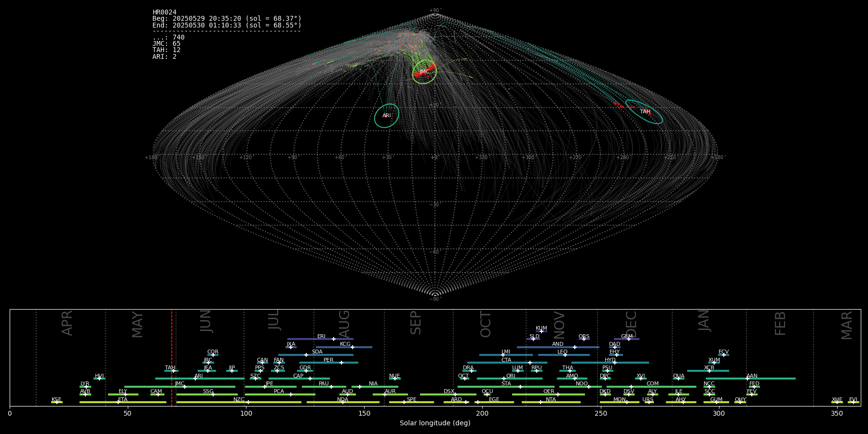Click the SPE shower label in timeline
Image resolution: width=868 pixels, height=434 pixels.
411,400
